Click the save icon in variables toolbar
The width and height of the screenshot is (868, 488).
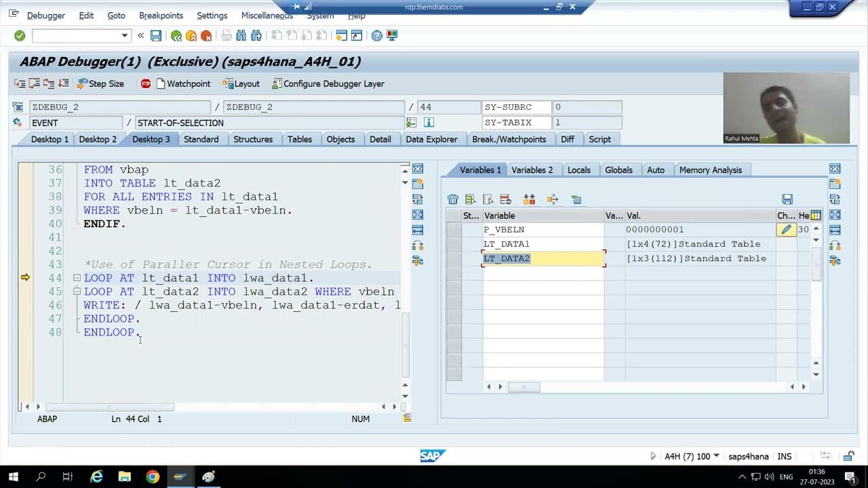(x=787, y=199)
